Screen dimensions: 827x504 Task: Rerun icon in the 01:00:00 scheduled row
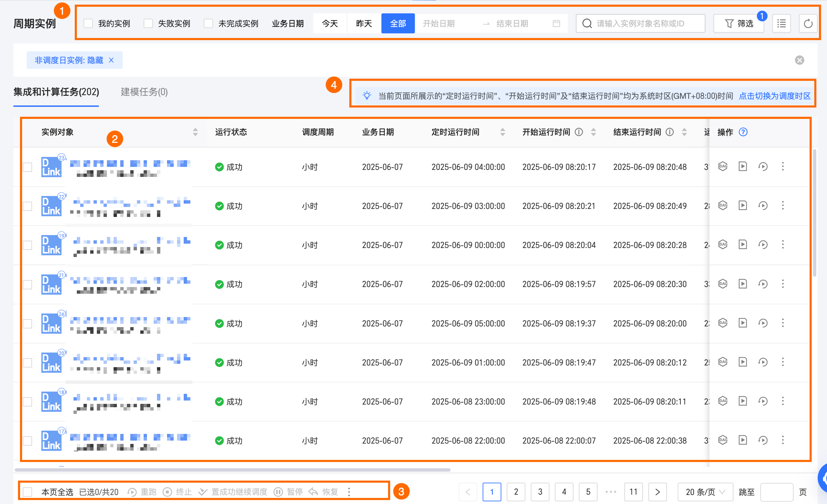[763, 362]
